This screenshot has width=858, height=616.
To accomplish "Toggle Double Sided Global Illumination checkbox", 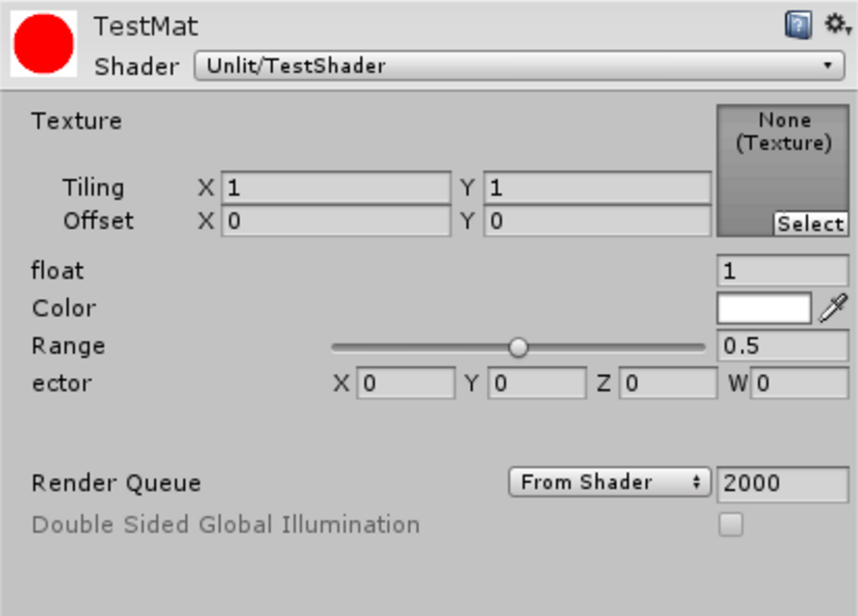I will (731, 525).
